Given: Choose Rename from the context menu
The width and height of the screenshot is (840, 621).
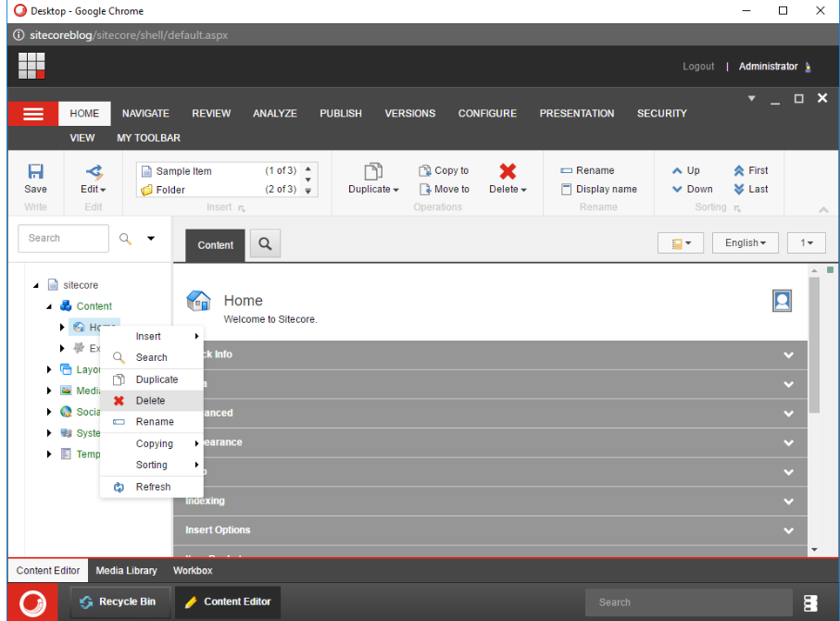Looking at the screenshot, I should pos(152,421).
